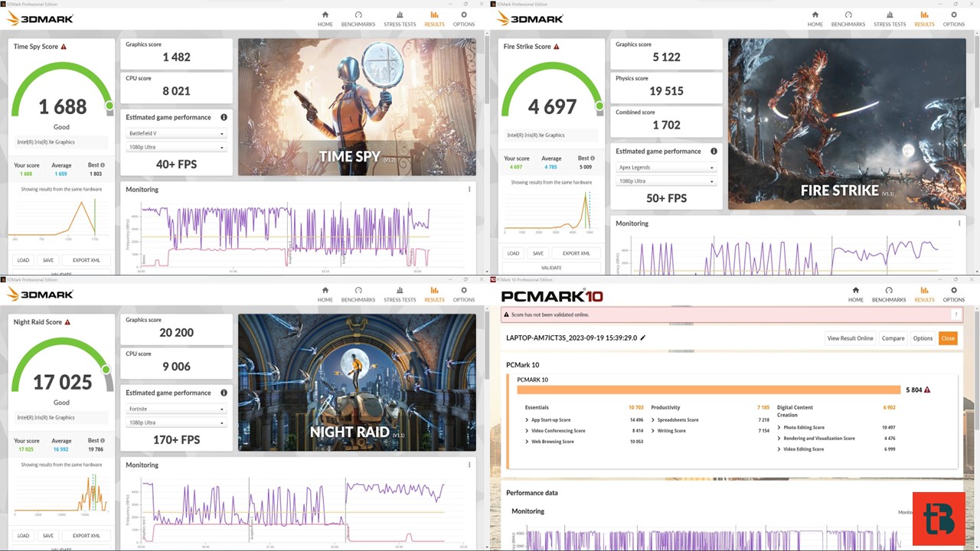Click View Result Online in PCMark 10

pos(850,338)
